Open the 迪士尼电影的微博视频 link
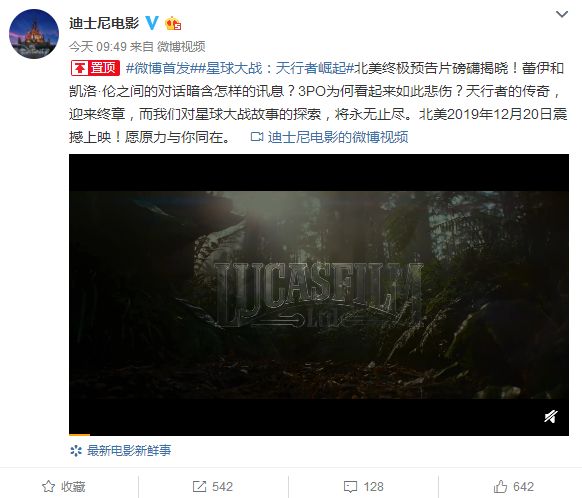The height and width of the screenshot is (498, 582). tap(338, 137)
